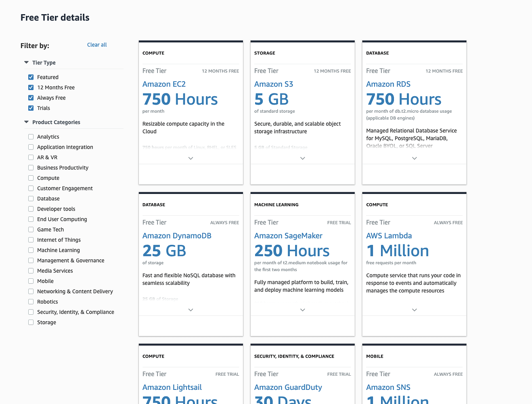532x404 pixels.
Task: Click "SECURITY, IDENTITY, & COMPLIANCE" card label
Action: point(294,356)
